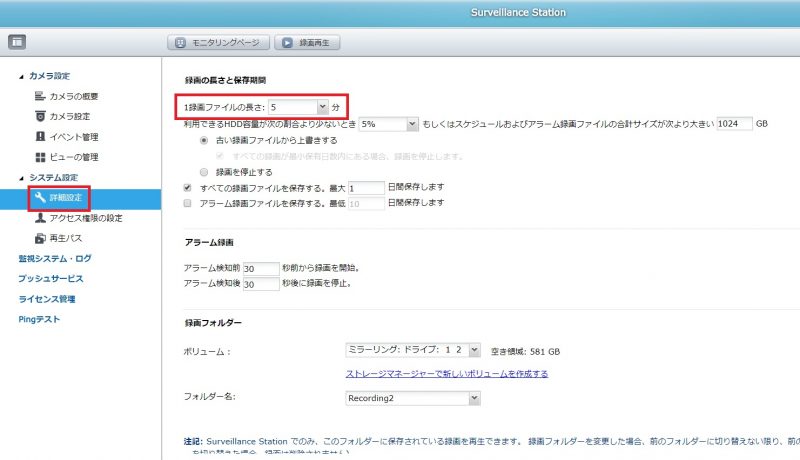
Task: Click the 最低 days field showing 10
Action: pyautogui.click(x=366, y=203)
